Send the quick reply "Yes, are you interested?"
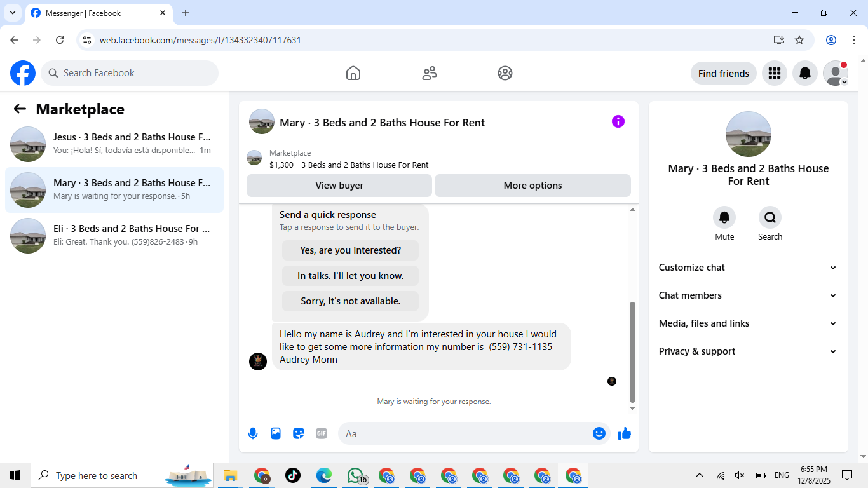This screenshot has height=488, width=868. [351, 250]
